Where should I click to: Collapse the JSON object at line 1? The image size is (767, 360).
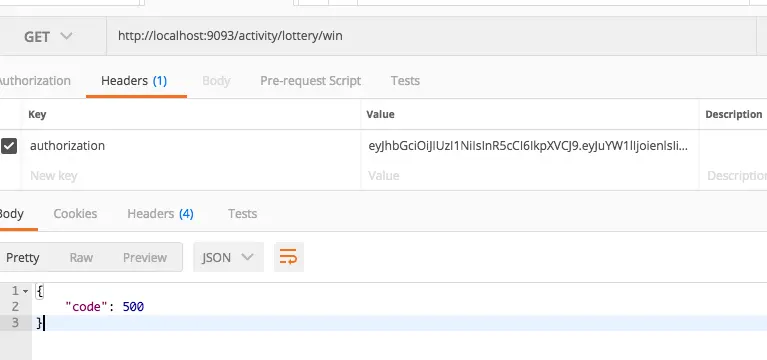tap(26, 292)
